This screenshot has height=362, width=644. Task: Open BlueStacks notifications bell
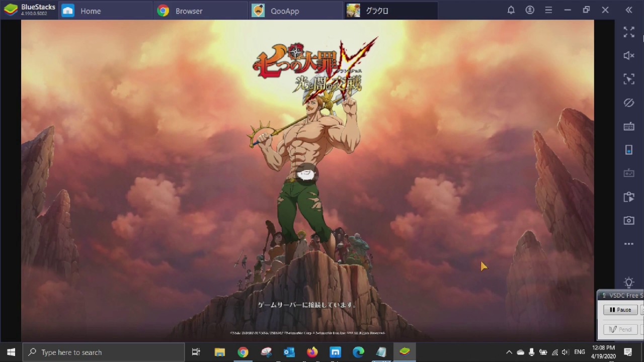point(511,10)
